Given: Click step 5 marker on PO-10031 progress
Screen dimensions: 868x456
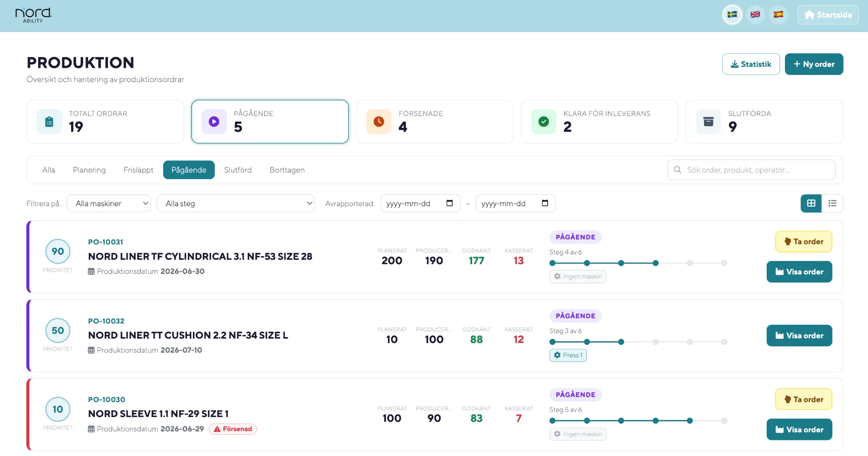Looking at the screenshot, I should pos(690,263).
